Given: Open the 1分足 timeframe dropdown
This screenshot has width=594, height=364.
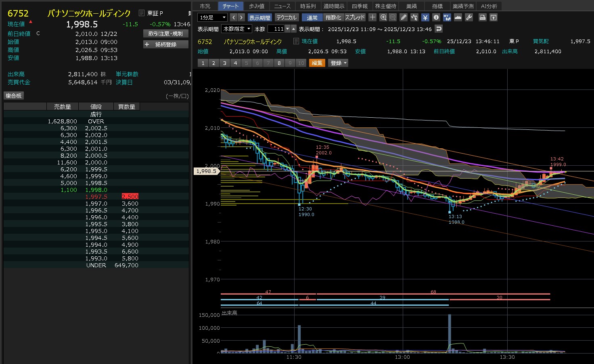Looking at the screenshot, I should point(212,17).
